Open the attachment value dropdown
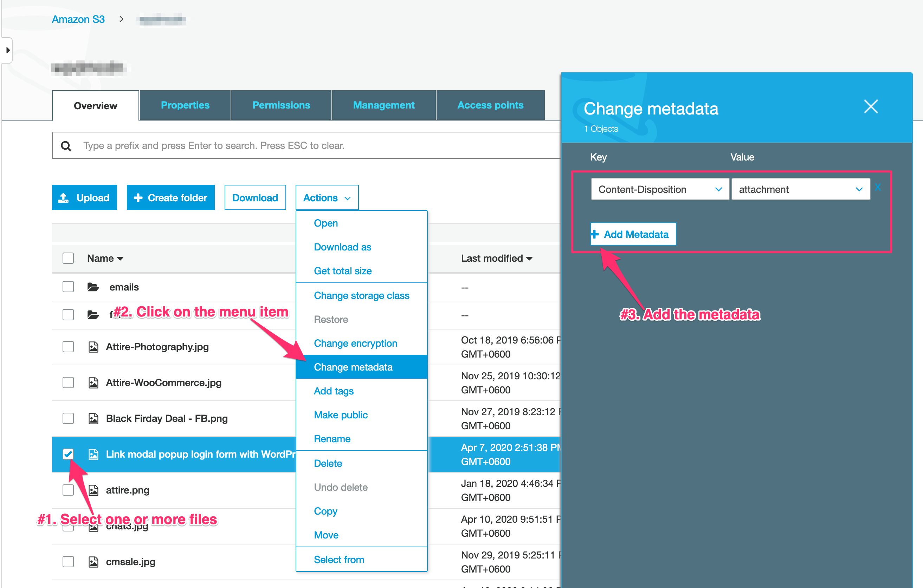This screenshot has height=588, width=923. click(x=800, y=189)
